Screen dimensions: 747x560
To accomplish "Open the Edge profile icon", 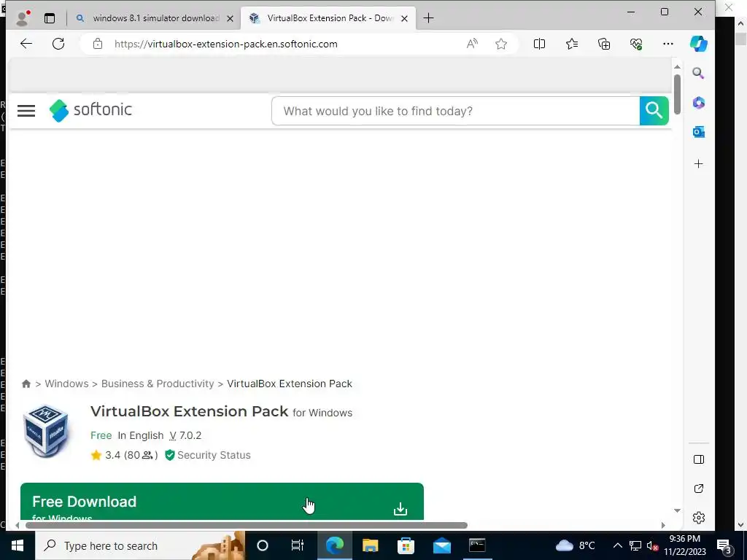I will (22, 18).
